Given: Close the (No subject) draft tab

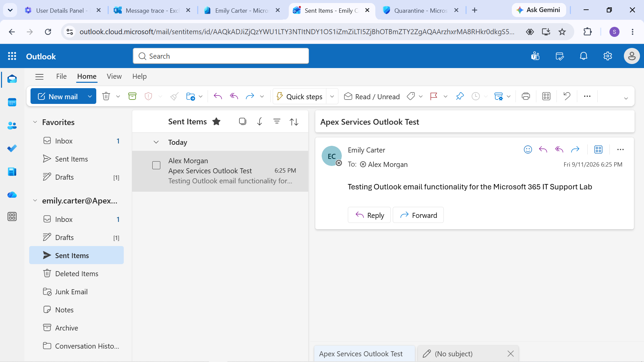Looking at the screenshot, I should [x=511, y=354].
